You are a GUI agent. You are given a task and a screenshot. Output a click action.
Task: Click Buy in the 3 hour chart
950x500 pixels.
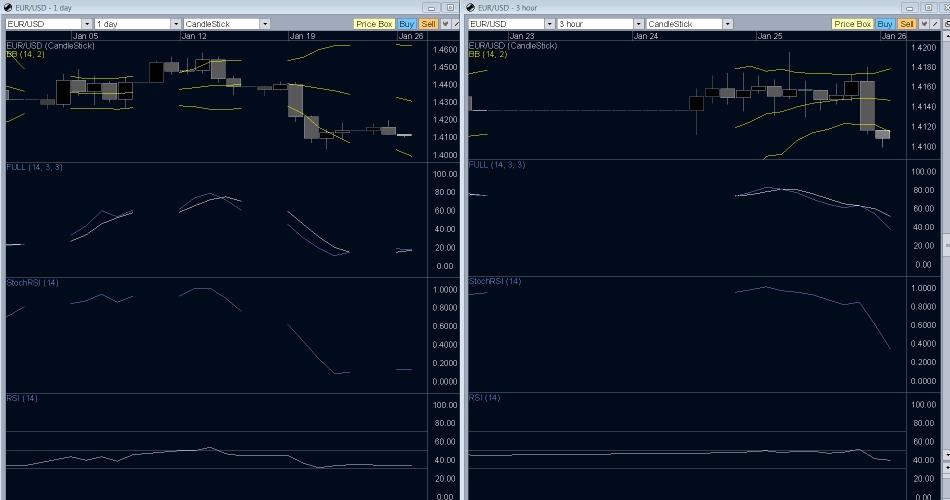coord(885,24)
